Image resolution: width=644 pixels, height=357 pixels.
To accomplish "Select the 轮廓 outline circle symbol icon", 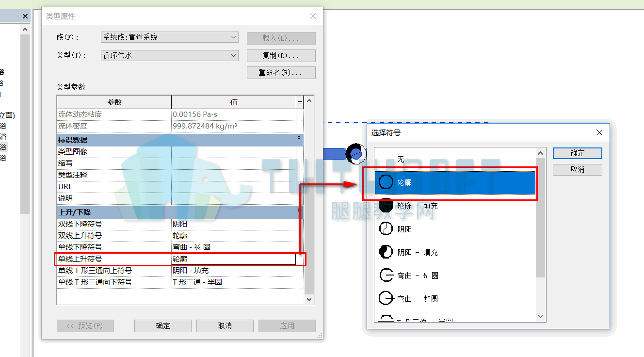I will 386,182.
